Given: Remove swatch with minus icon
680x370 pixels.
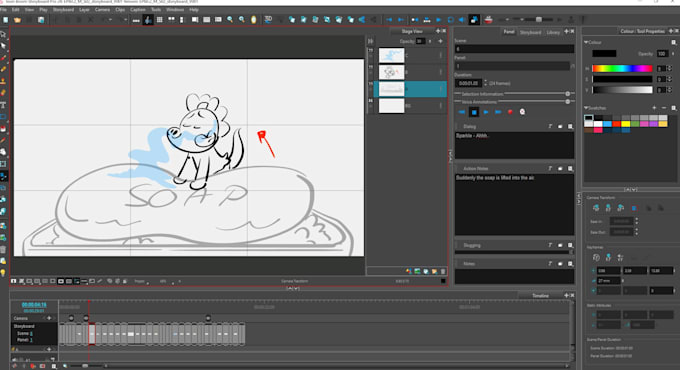Looking at the screenshot, I should [664, 108].
